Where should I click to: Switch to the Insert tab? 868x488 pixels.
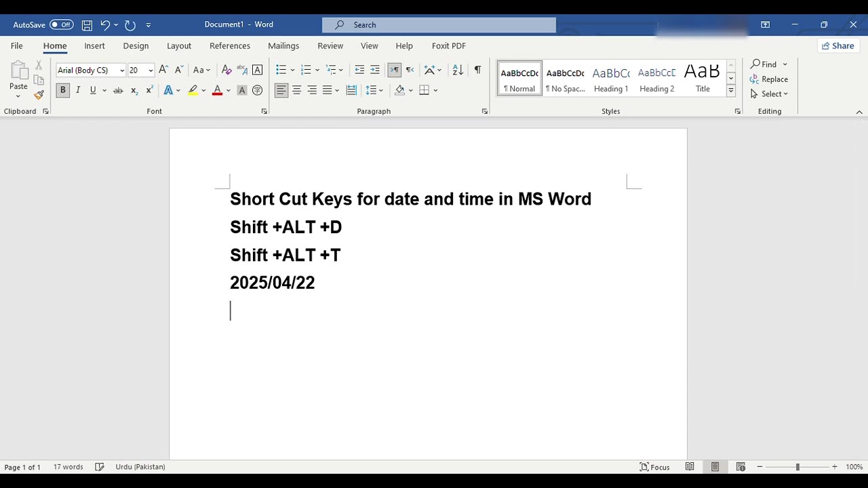[x=94, y=46]
